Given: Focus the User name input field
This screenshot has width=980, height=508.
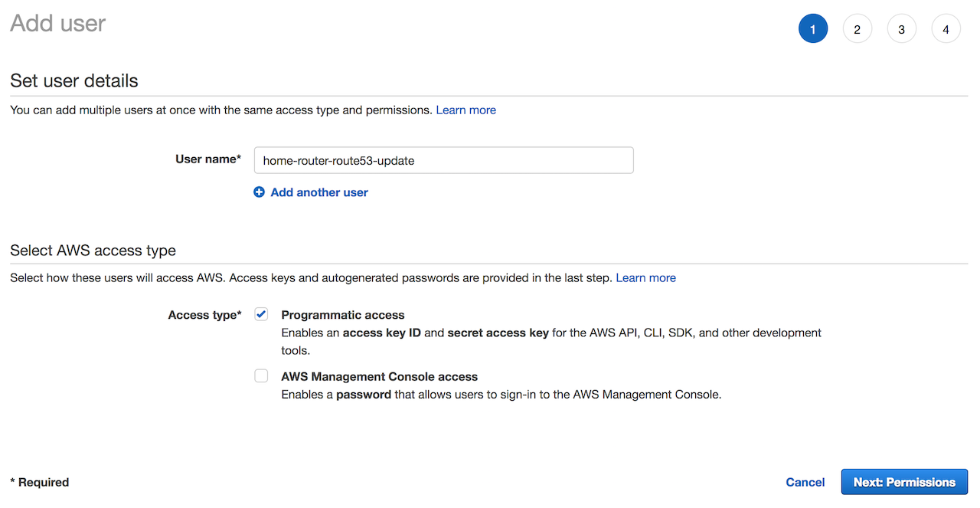Looking at the screenshot, I should pyautogui.click(x=443, y=160).
